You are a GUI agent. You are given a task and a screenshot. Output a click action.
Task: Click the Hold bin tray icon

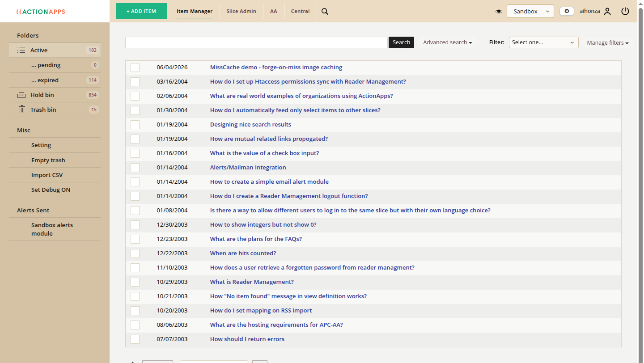[21, 95]
